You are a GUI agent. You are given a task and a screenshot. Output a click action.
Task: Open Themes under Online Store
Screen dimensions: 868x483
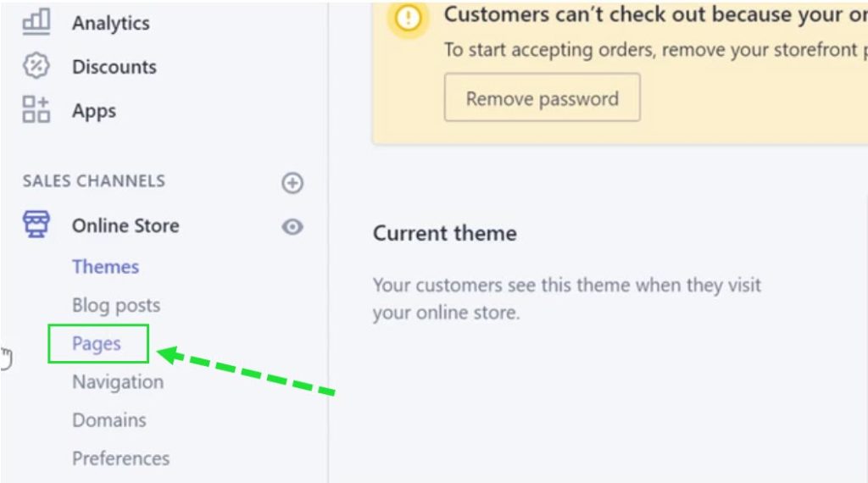(x=105, y=267)
